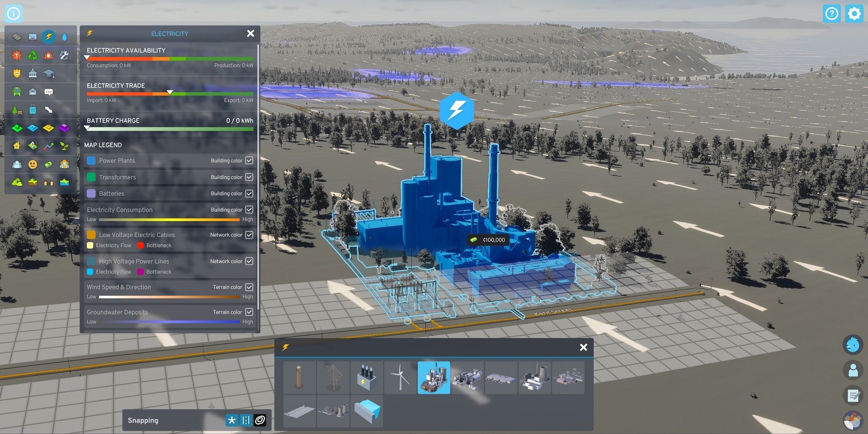Open the Parks tree and bench icon

pyautogui.click(x=17, y=110)
